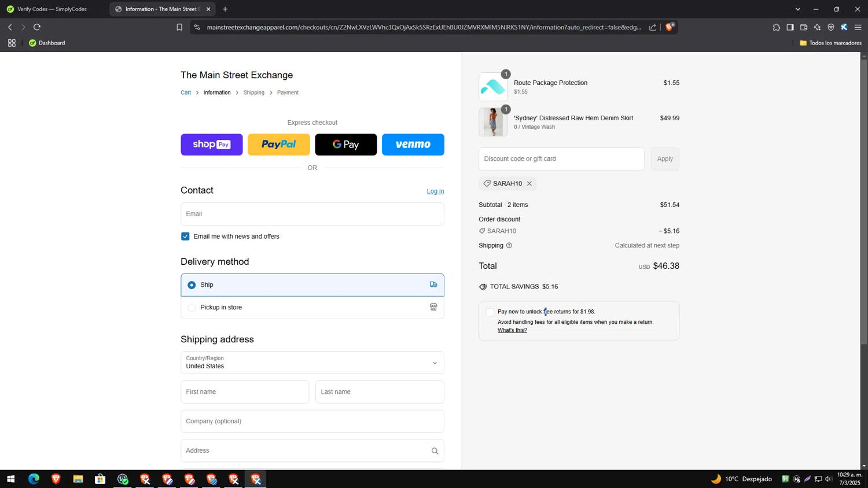
Task: Check out with PayPal
Action: click(x=279, y=145)
